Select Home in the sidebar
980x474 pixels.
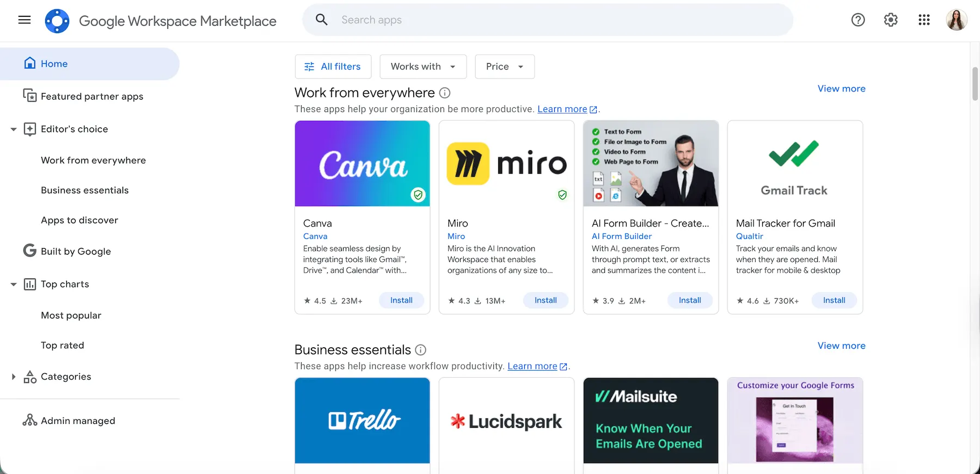point(90,64)
